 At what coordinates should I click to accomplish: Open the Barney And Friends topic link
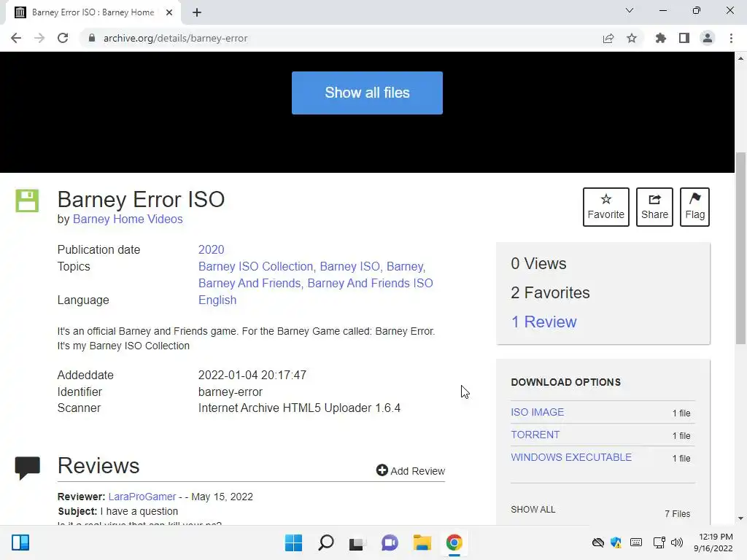[x=249, y=283]
